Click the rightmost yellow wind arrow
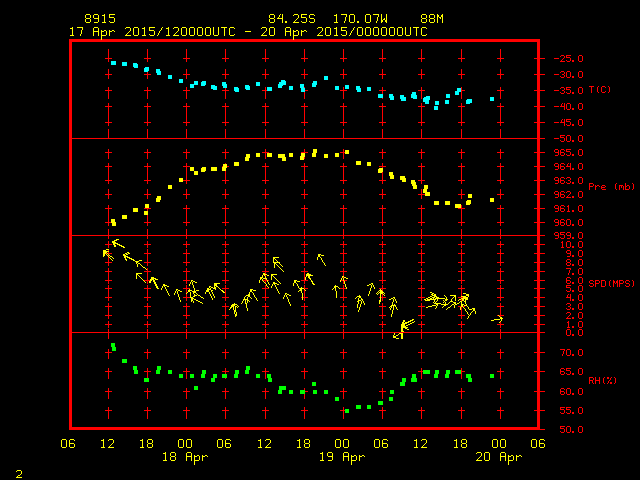640x480 pixels. (x=498, y=319)
